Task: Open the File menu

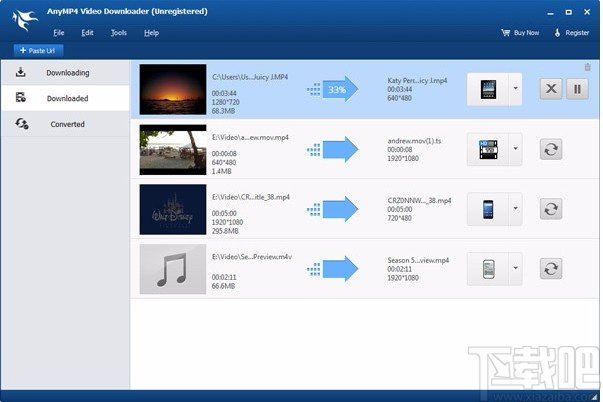Action: pos(58,33)
